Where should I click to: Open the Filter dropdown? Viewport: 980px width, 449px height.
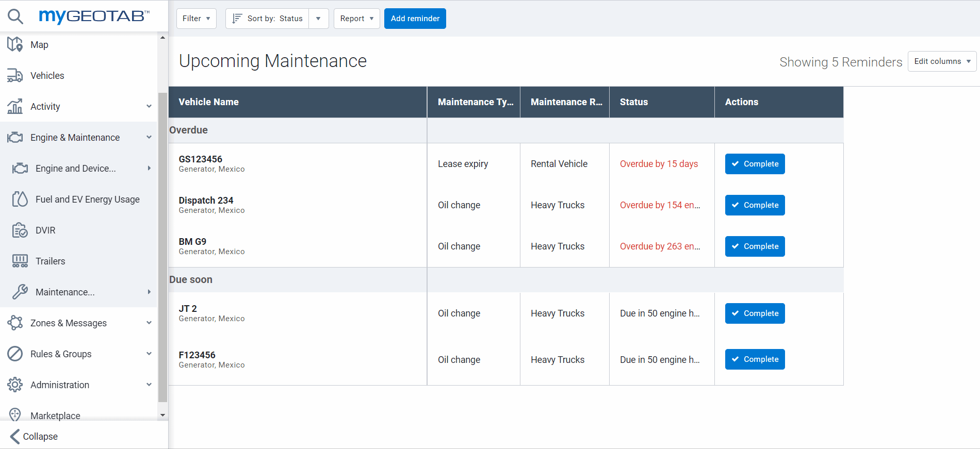click(196, 19)
